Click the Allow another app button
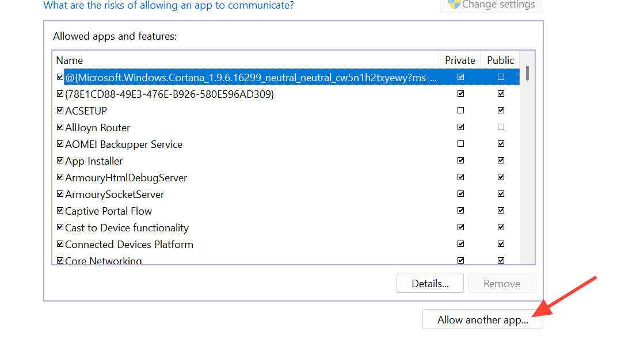The height and width of the screenshot is (362, 644). pos(482,320)
